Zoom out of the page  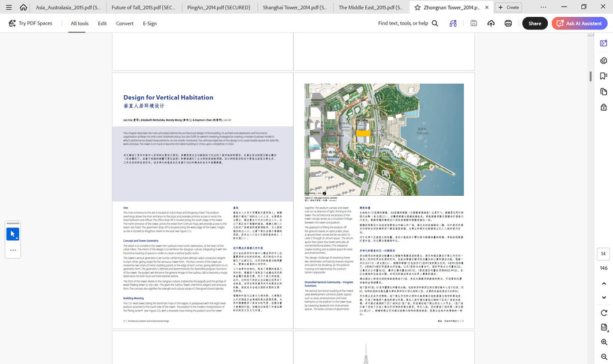pyautogui.click(x=604, y=357)
